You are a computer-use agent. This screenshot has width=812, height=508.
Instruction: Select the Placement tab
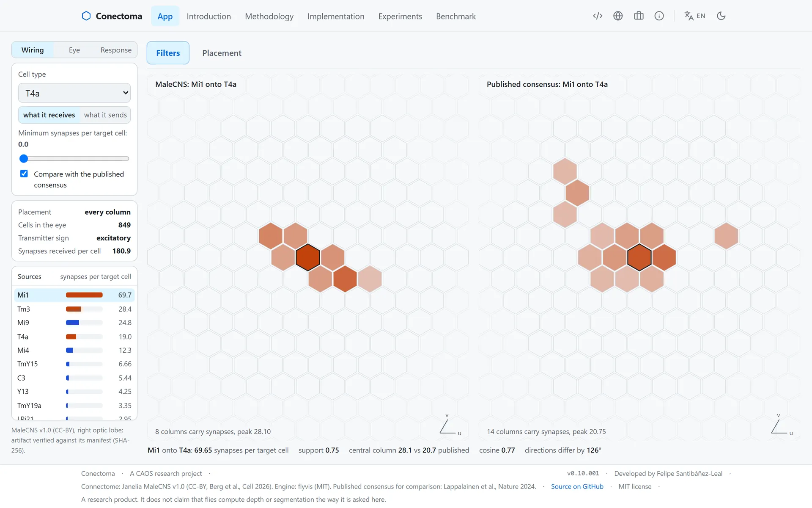222,53
